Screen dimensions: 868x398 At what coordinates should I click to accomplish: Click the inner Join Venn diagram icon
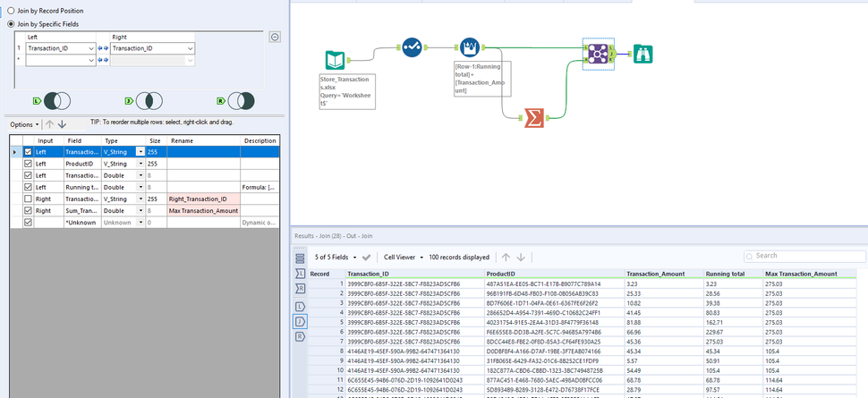pyautogui.click(x=149, y=101)
